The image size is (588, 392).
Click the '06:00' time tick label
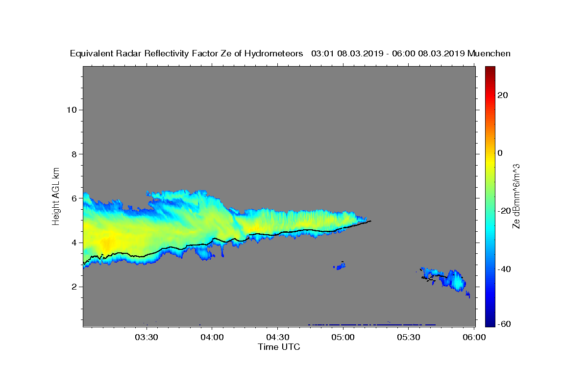[x=474, y=338]
